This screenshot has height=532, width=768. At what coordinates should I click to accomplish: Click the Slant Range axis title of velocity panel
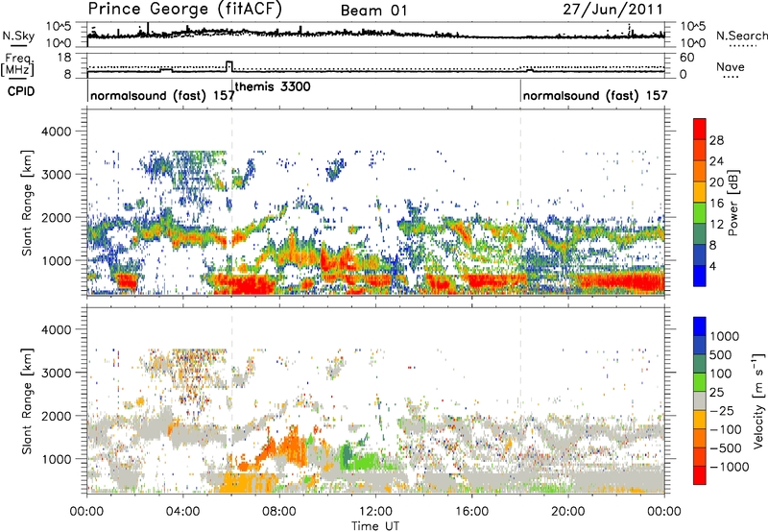coord(27,401)
